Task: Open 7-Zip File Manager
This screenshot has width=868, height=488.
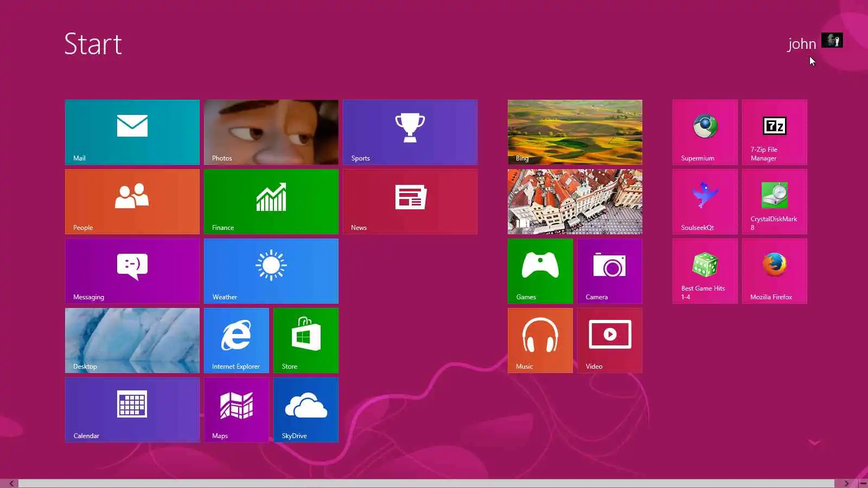Action: point(775,132)
